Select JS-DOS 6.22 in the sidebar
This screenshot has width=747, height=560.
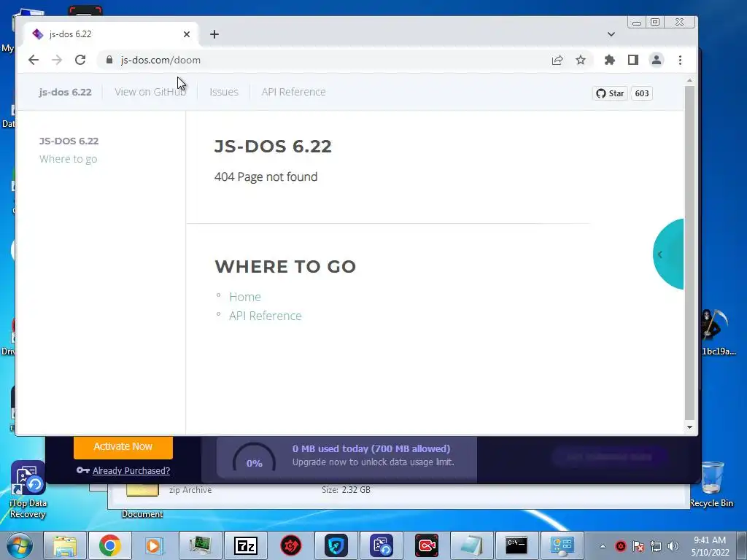point(69,141)
